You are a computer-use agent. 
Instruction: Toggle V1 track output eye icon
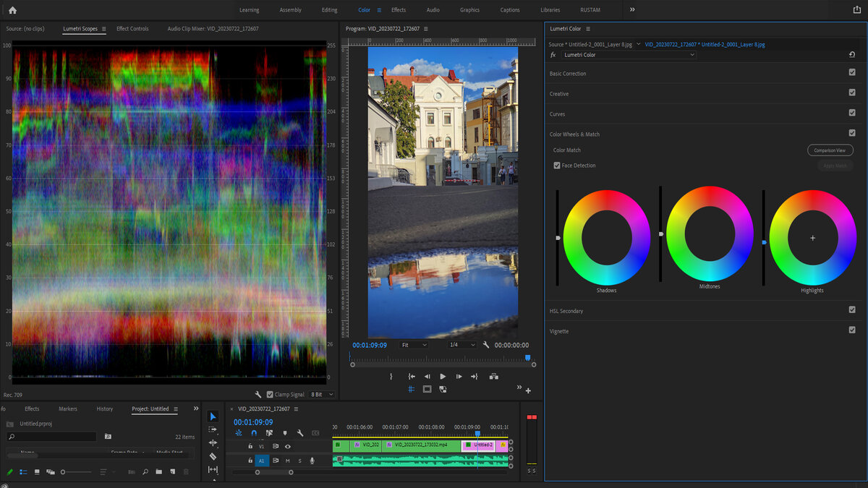[287, 447]
